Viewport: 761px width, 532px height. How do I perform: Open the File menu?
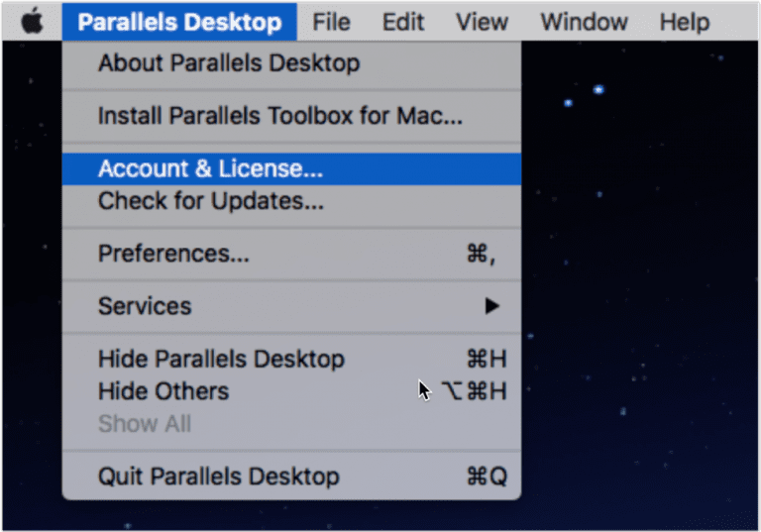332,22
